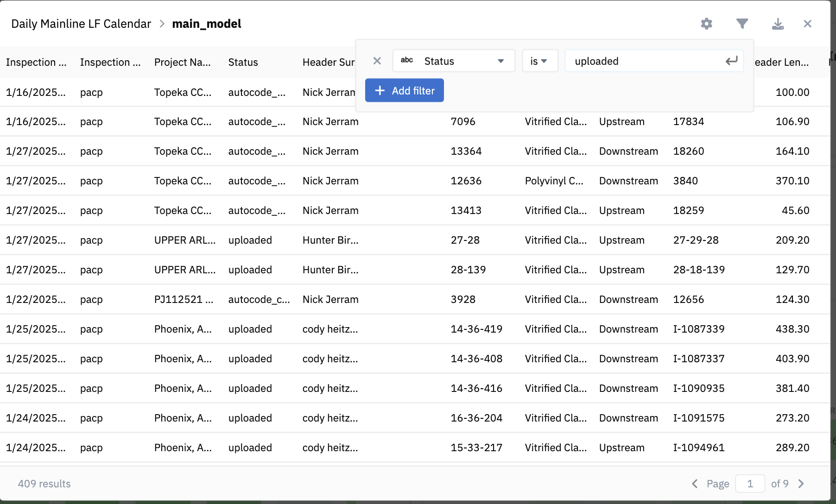Click the Add filter button

tap(405, 90)
